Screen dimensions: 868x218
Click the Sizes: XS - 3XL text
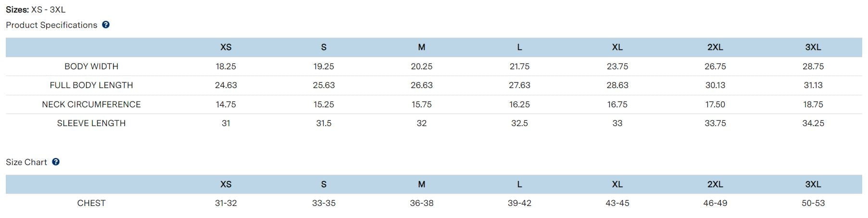tap(36, 10)
